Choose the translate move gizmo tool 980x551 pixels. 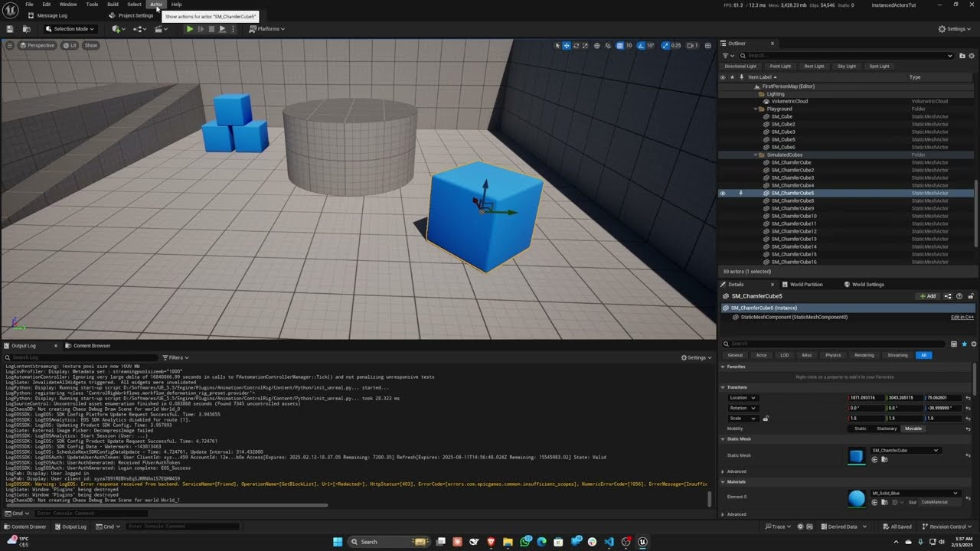tap(567, 45)
